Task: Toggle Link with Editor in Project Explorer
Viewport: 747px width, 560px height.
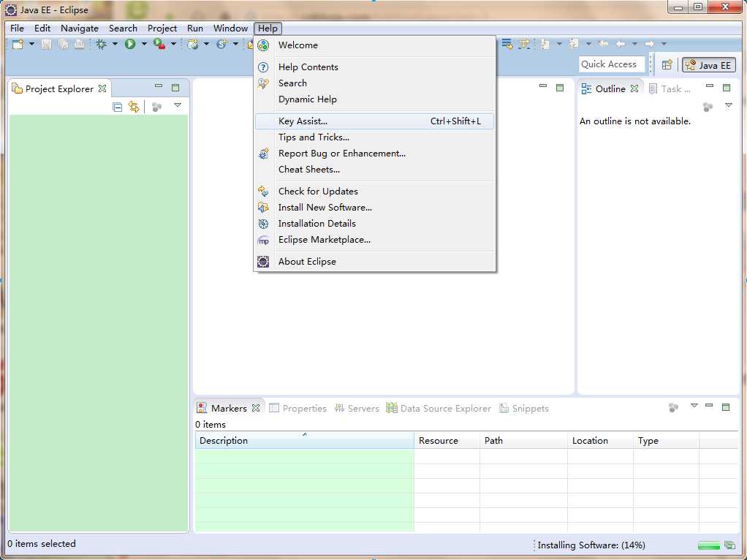Action: pos(134,107)
